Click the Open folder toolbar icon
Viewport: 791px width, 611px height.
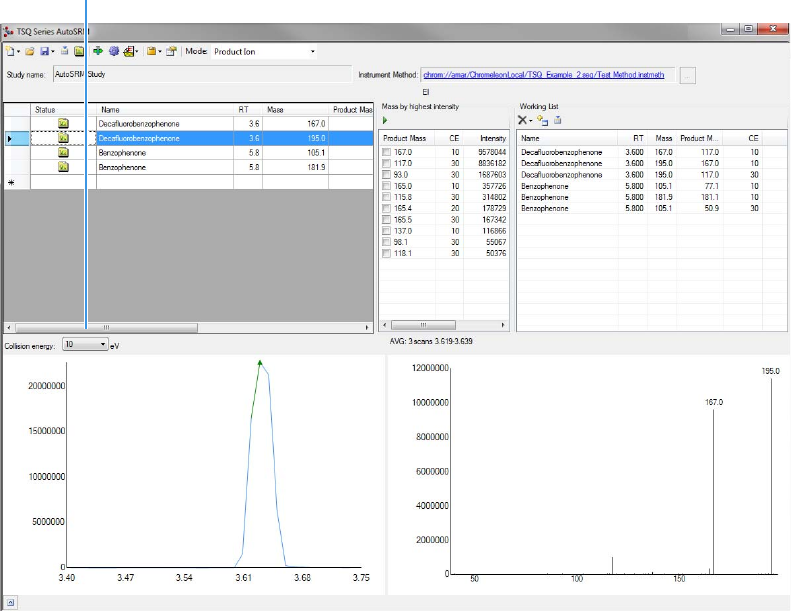pyautogui.click(x=30, y=51)
